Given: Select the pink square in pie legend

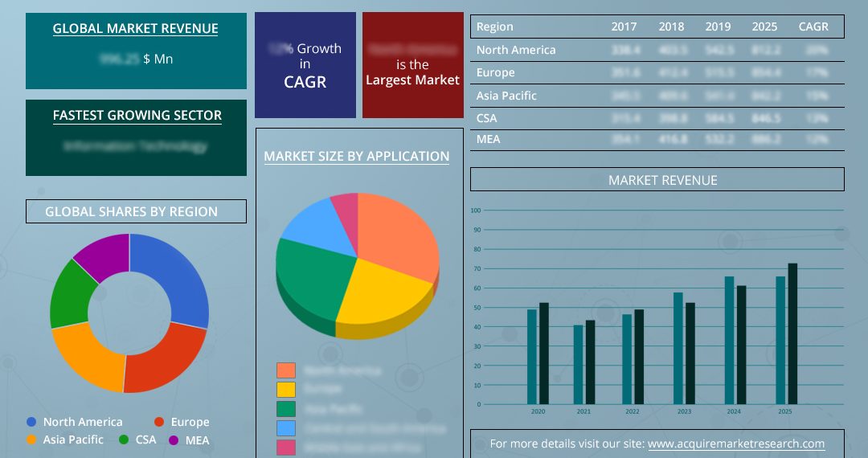Looking at the screenshot, I should click(286, 448).
